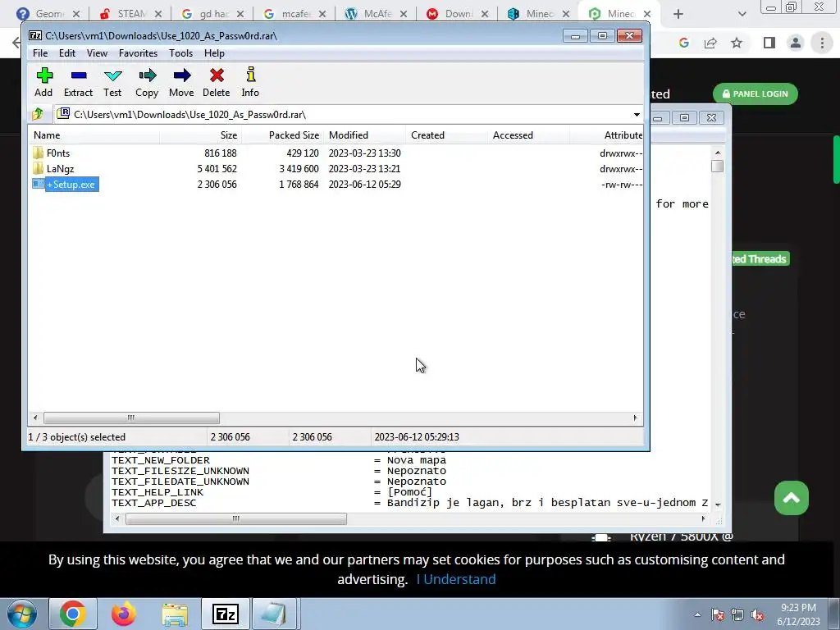The height and width of the screenshot is (630, 840).
Task: Click the Accessed column header
Action: [529, 135]
